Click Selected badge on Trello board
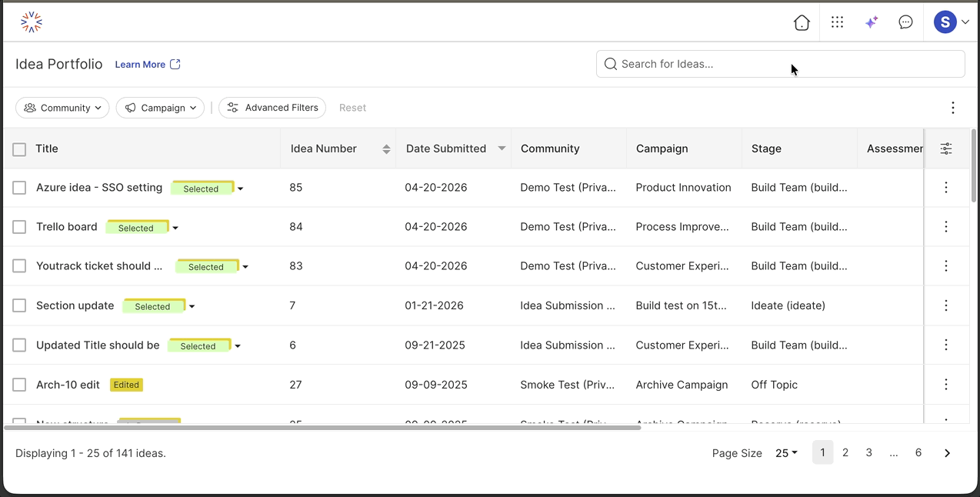 pyautogui.click(x=136, y=228)
